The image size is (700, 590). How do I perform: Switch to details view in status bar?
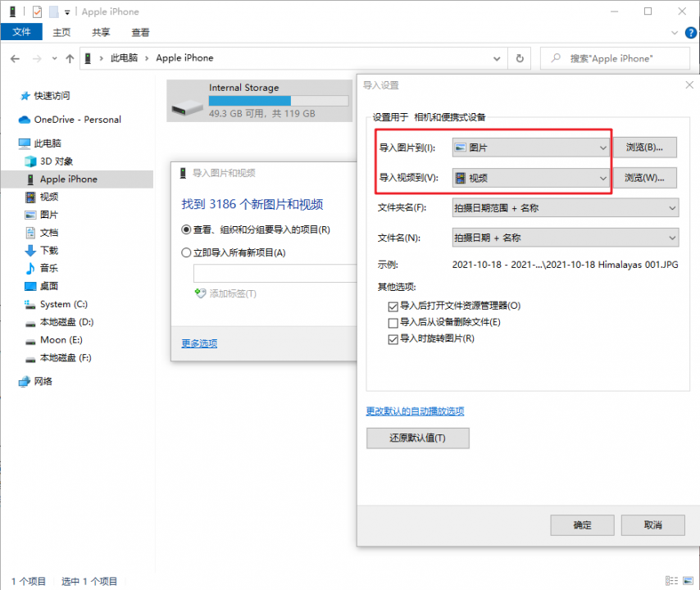tap(671, 581)
